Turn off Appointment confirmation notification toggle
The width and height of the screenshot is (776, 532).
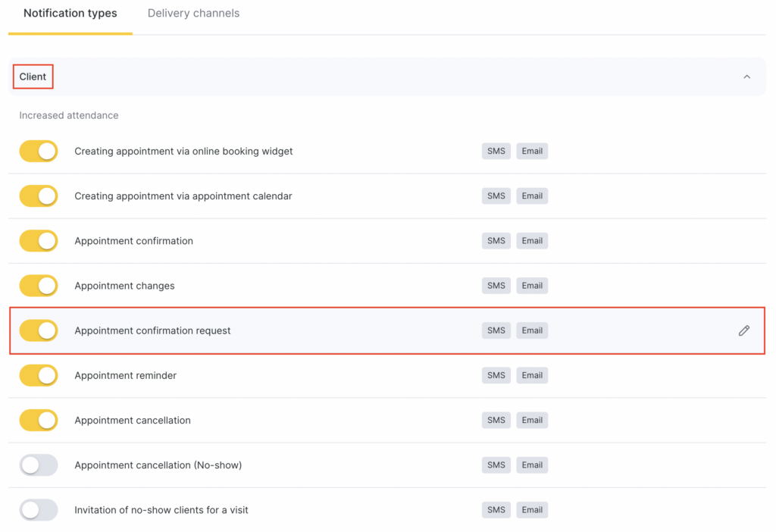(39, 241)
